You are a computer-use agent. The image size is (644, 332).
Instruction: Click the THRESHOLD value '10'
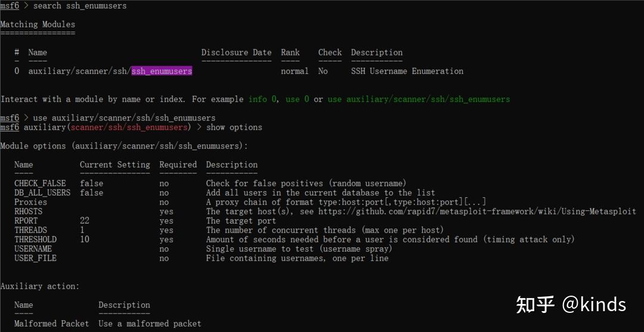pyautogui.click(x=85, y=240)
